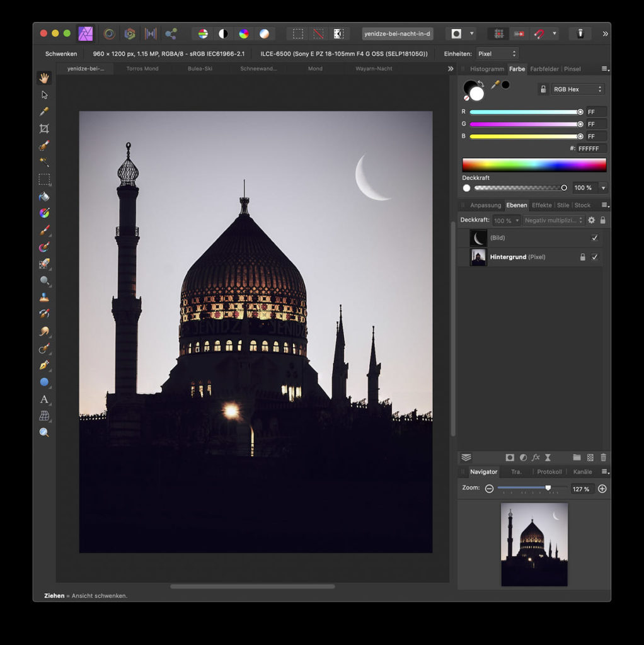Toggle the colour panel lock icon
Screen dimensions: 644x645
543,89
